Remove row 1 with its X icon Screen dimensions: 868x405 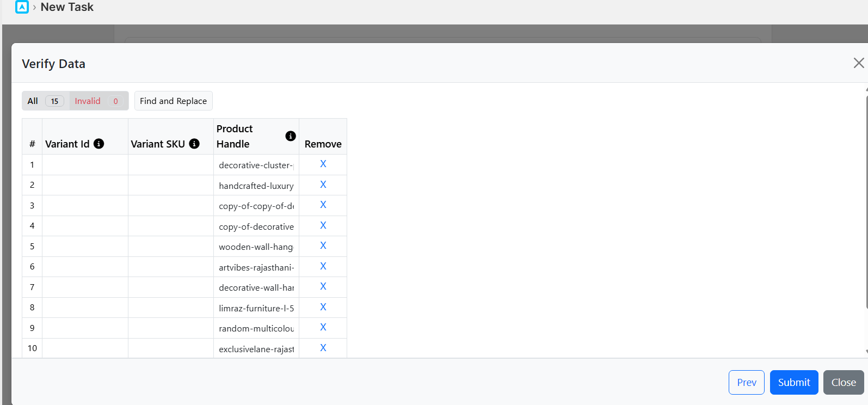pos(323,164)
